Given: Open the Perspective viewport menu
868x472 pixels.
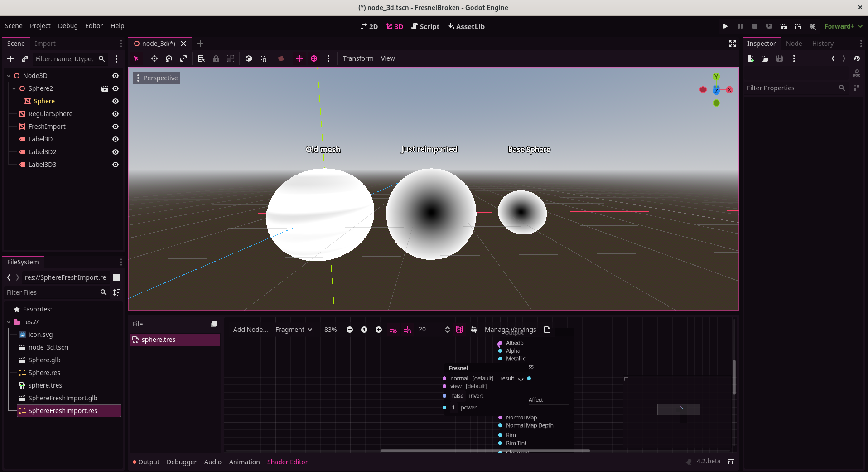Looking at the screenshot, I should [x=156, y=78].
